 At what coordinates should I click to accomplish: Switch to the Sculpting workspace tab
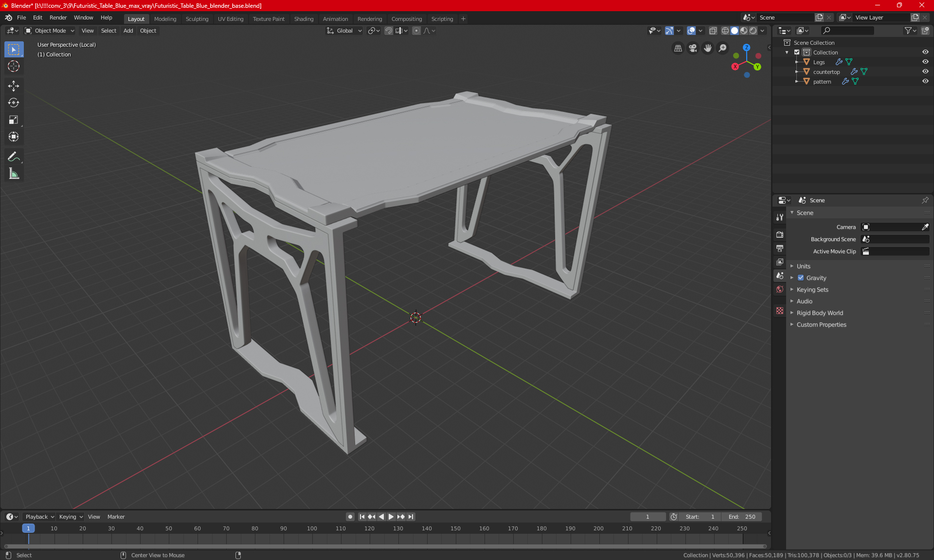(197, 19)
